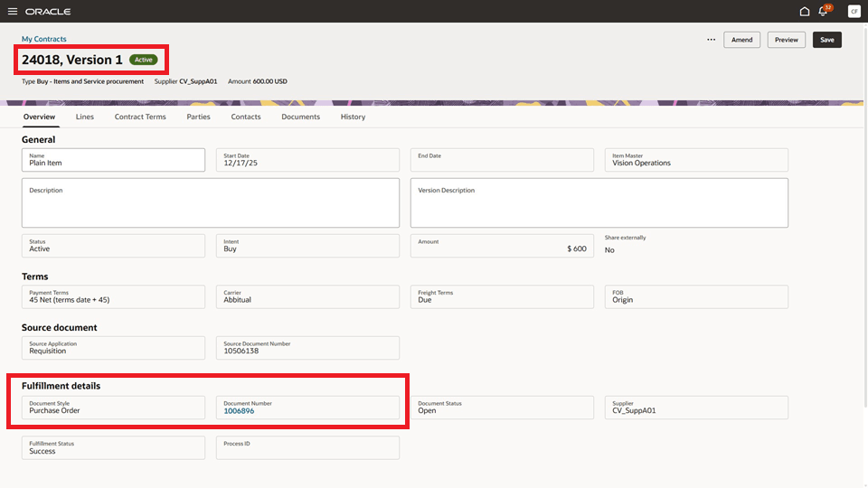Open the Parties tab
This screenshot has height=488, width=868.
pos(198,117)
